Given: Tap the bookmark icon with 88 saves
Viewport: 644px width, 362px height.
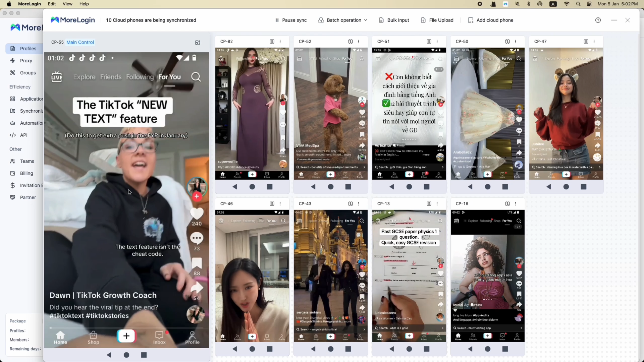Looking at the screenshot, I should 197,264.
